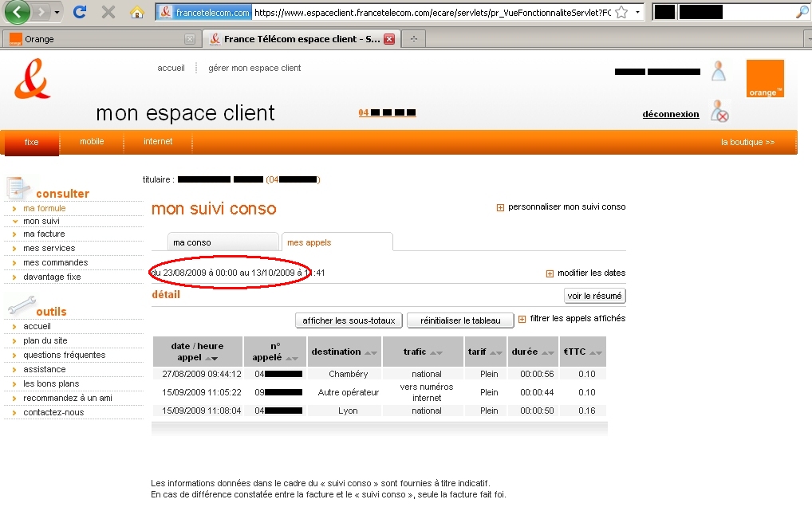Image resolution: width=812 pixels, height=507 pixels.
Task: Click the logout user icon
Action: click(x=719, y=112)
